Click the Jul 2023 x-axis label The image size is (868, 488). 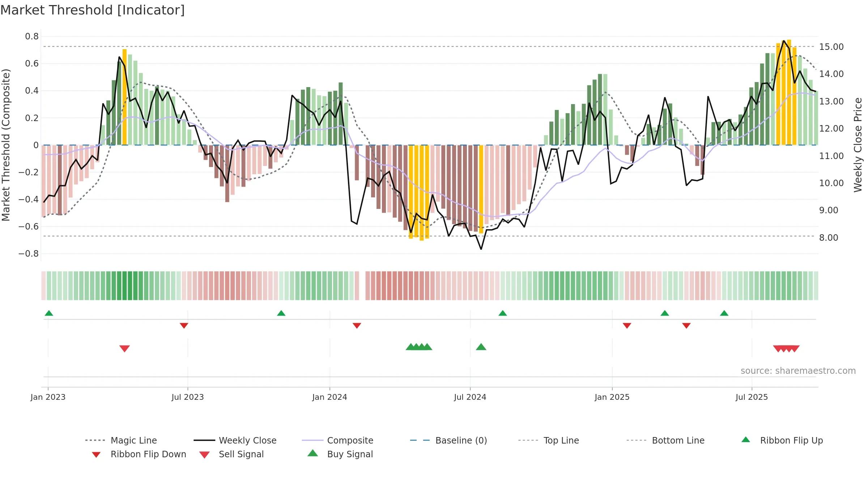point(188,397)
